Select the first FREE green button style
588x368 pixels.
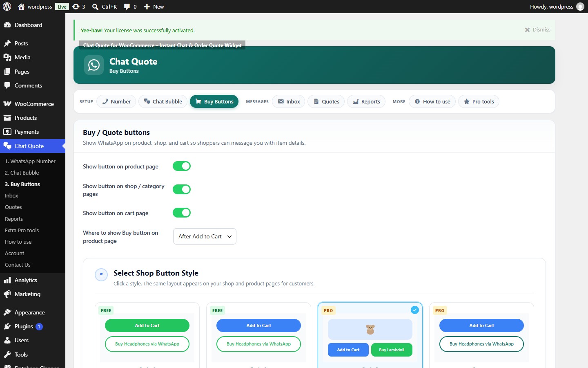[x=147, y=335]
